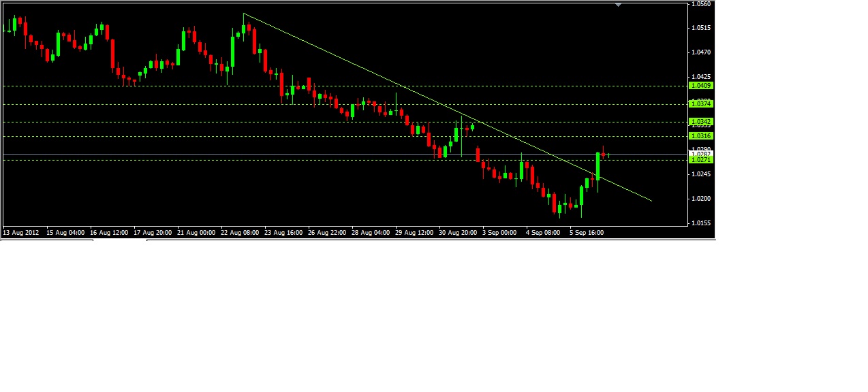Viewport: 868px width, 392px height.
Task: Click the 26 Aug 22:00 time label
Action: click(x=327, y=233)
